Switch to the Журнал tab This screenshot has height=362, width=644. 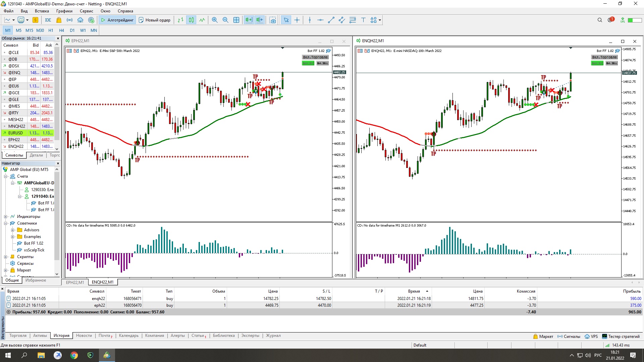point(273,336)
